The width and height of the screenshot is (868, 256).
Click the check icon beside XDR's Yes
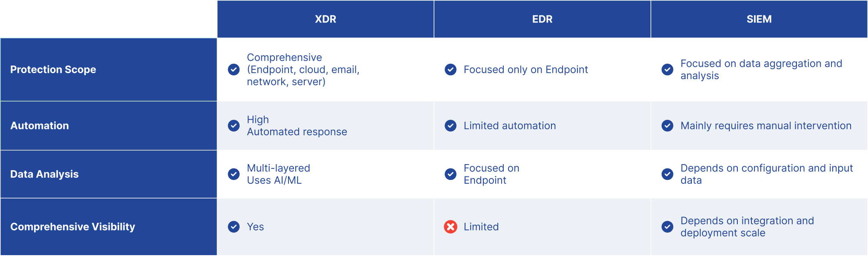(x=234, y=227)
